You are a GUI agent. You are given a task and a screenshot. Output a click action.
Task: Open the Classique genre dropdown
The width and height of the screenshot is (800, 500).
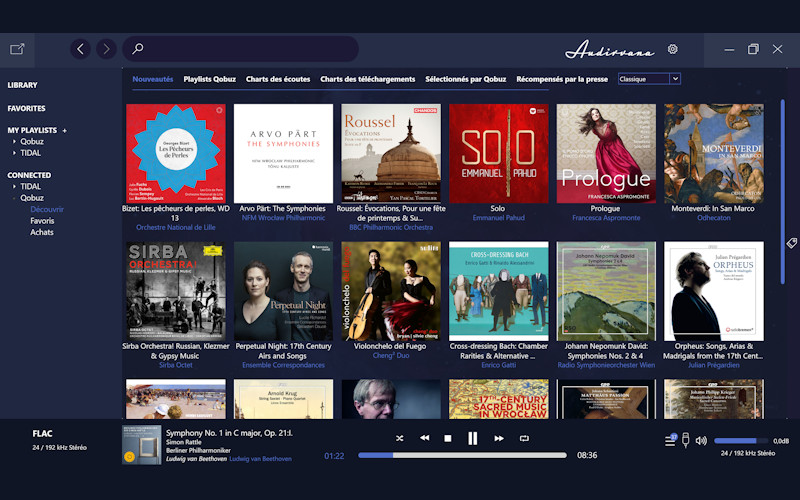point(648,79)
